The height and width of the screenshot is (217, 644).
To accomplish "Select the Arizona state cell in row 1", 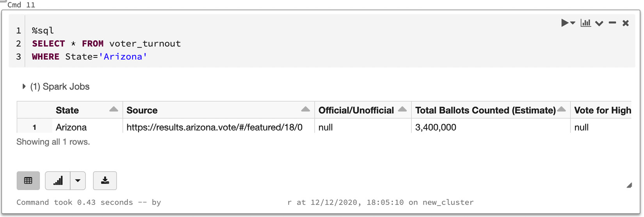I will pos(87,127).
